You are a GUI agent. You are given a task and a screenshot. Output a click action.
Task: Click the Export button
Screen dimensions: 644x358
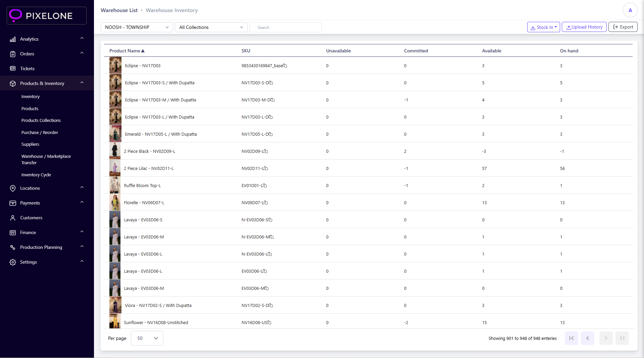[623, 27]
